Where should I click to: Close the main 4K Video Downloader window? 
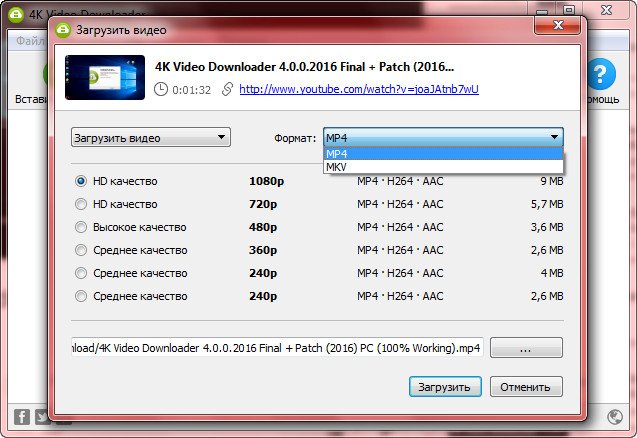(606, 10)
